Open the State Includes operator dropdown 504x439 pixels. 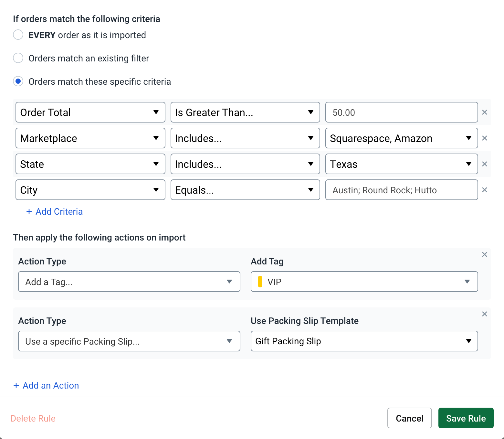pos(245,164)
